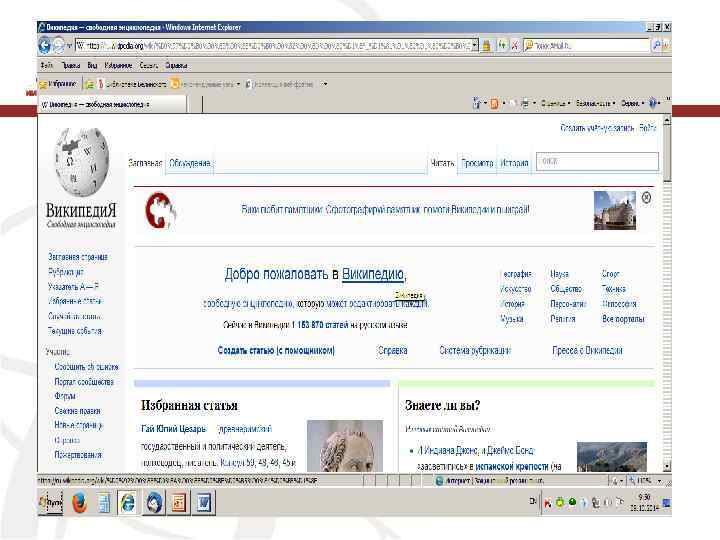
Task: Open the Сервис dropdown in command bar
Action: point(633,104)
